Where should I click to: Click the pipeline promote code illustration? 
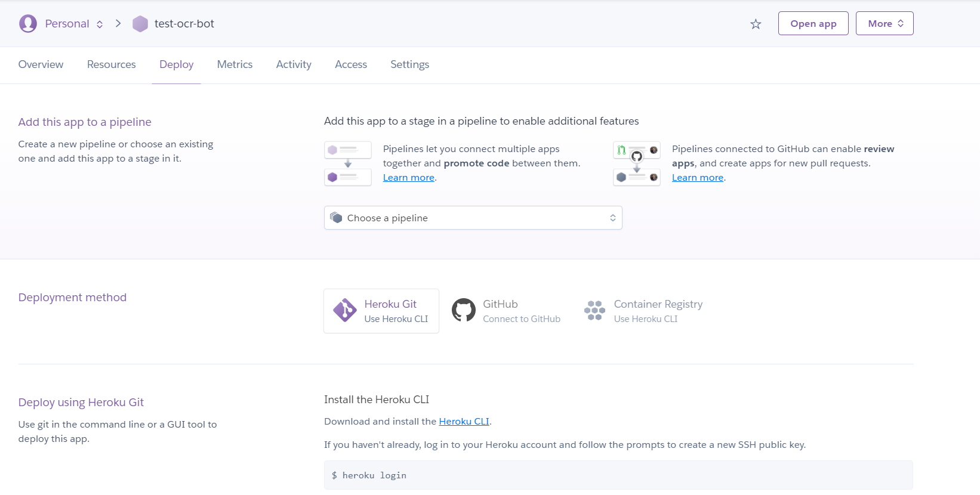(x=348, y=163)
